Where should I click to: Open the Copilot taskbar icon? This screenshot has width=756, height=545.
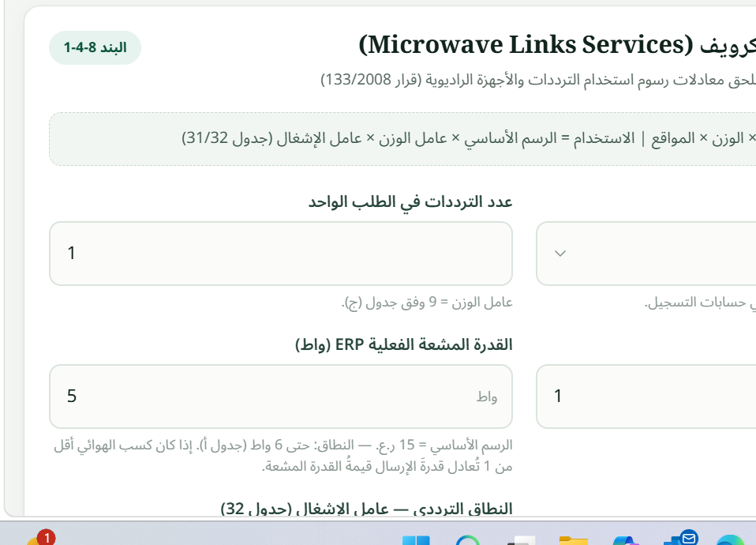point(626,541)
